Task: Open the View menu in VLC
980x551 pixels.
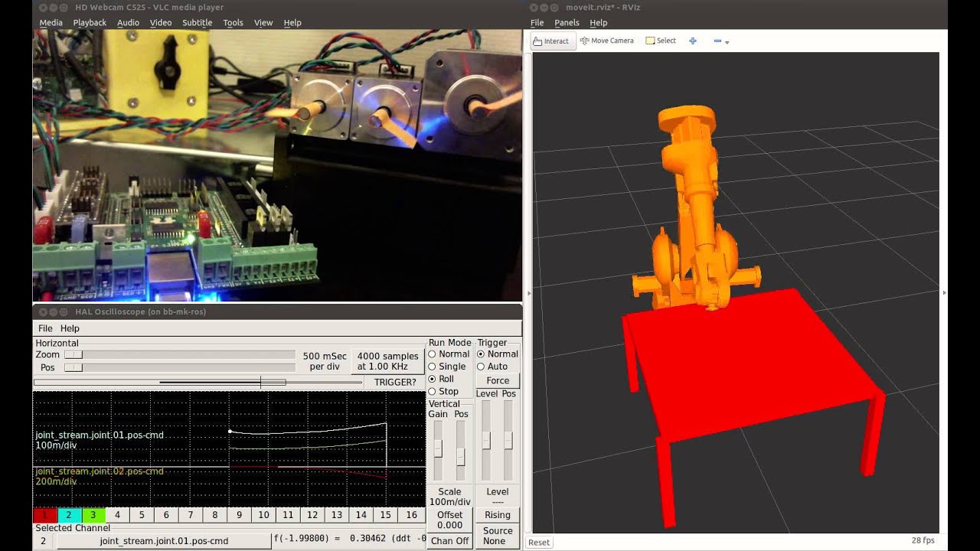Action: [263, 23]
